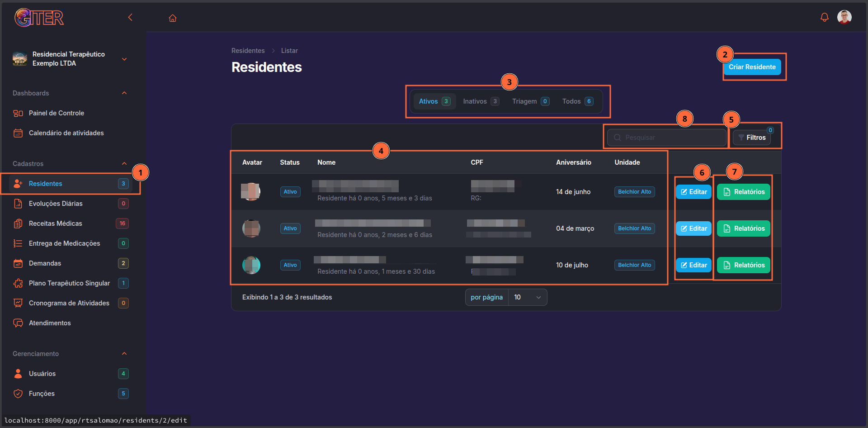Collapse the Cadastros section
The height and width of the screenshot is (428, 868).
click(x=124, y=164)
